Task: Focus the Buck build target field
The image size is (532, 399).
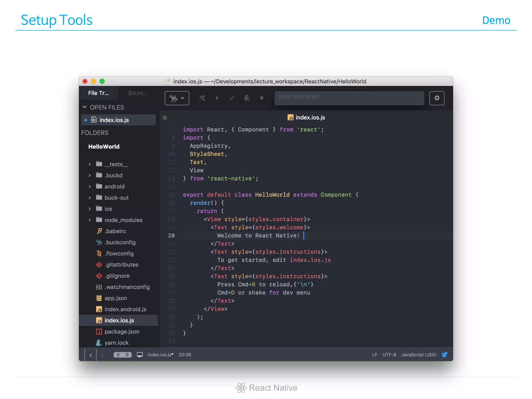Action: tap(349, 98)
